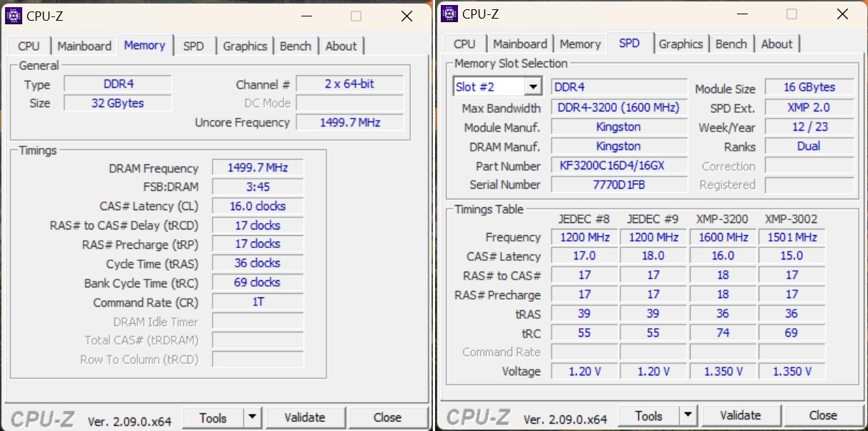Click the DDR4 Type field in Memory tab
The image size is (868, 431).
pyautogui.click(x=118, y=84)
